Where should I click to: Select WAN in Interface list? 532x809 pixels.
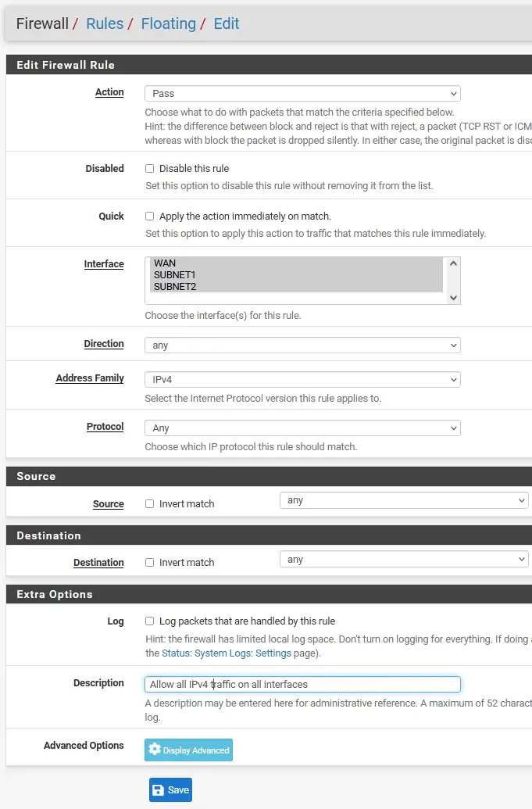[165, 263]
